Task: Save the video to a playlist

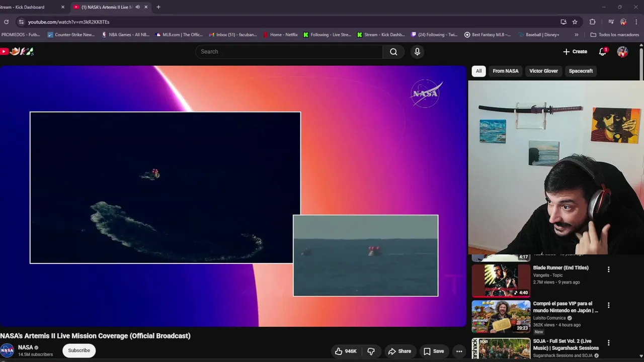Action: pyautogui.click(x=433, y=351)
